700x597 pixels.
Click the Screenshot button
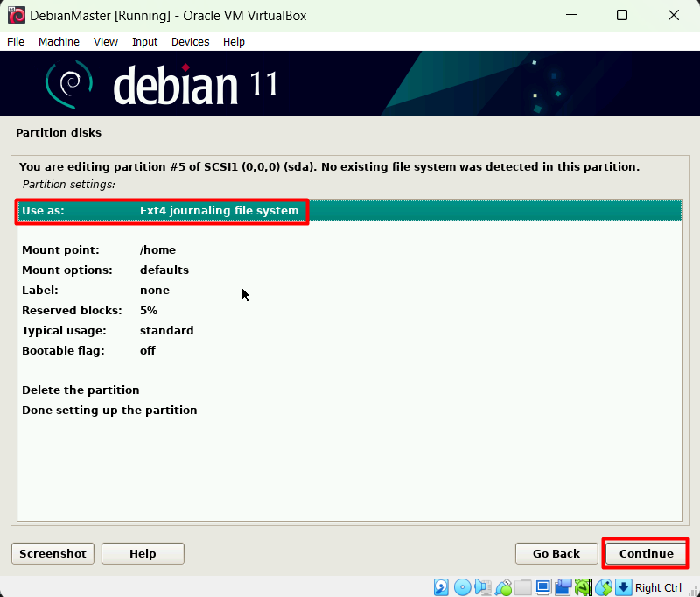click(52, 554)
